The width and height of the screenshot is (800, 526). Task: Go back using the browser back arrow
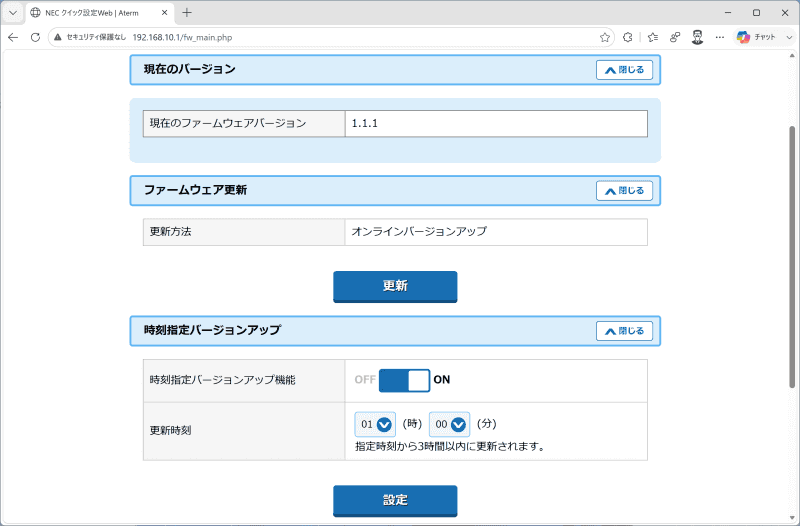click(x=13, y=37)
